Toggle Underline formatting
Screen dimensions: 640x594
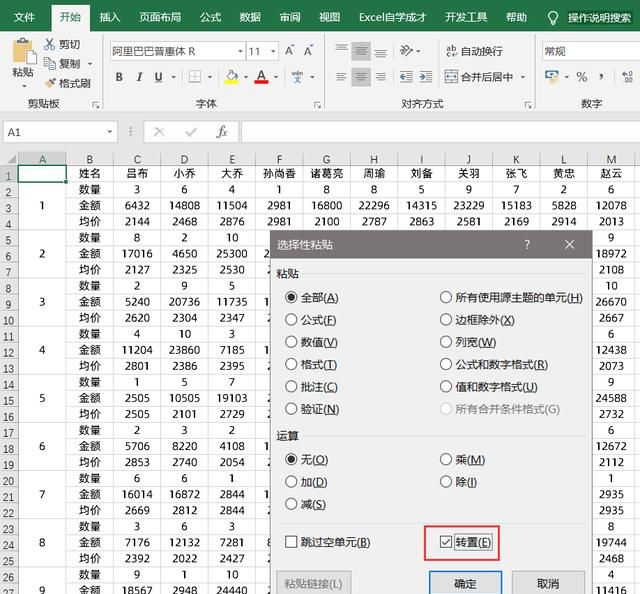tap(158, 77)
